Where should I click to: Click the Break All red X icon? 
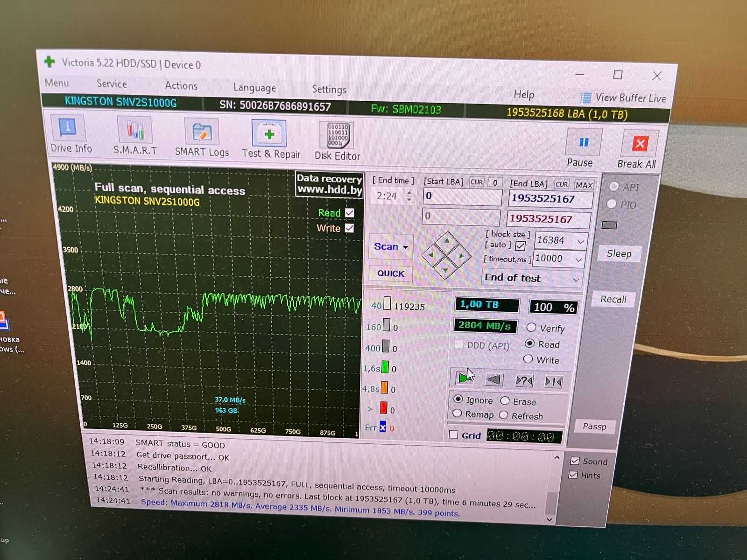(x=640, y=144)
